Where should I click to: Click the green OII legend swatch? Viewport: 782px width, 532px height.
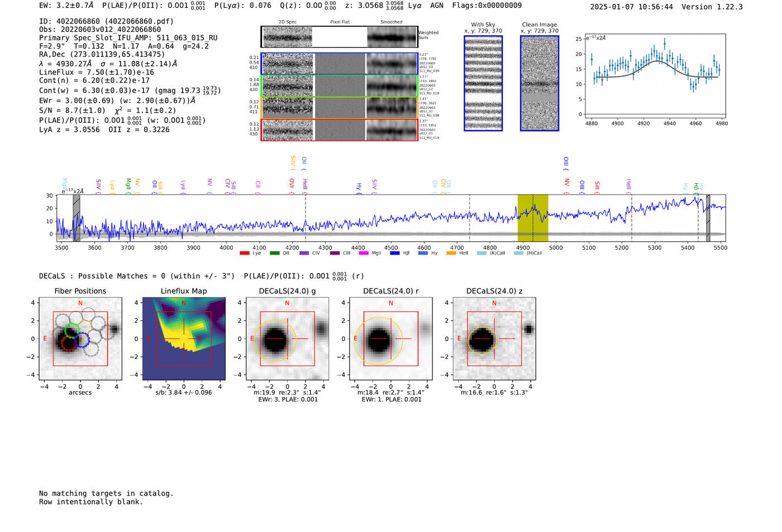point(274,253)
